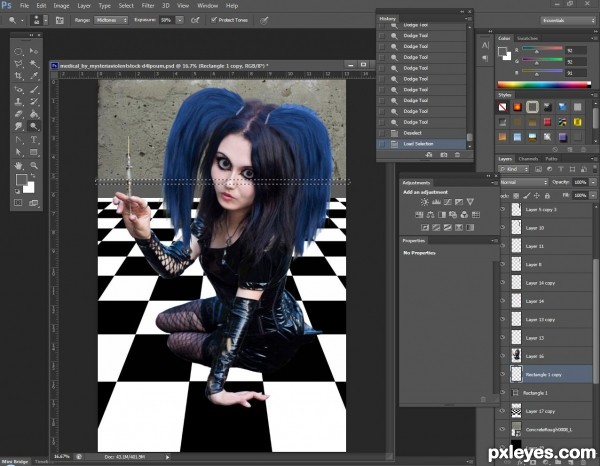Reset default foreground and background colors
The image size is (600, 466).
17,191
